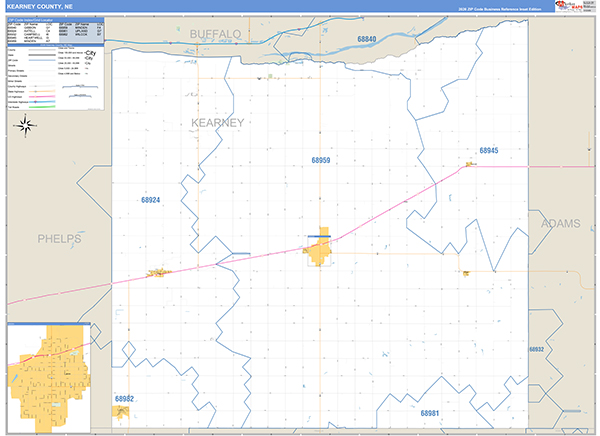Click the green Toll Roads legend line
Viewport: 600px width, 436px height.
click(42, 107)
